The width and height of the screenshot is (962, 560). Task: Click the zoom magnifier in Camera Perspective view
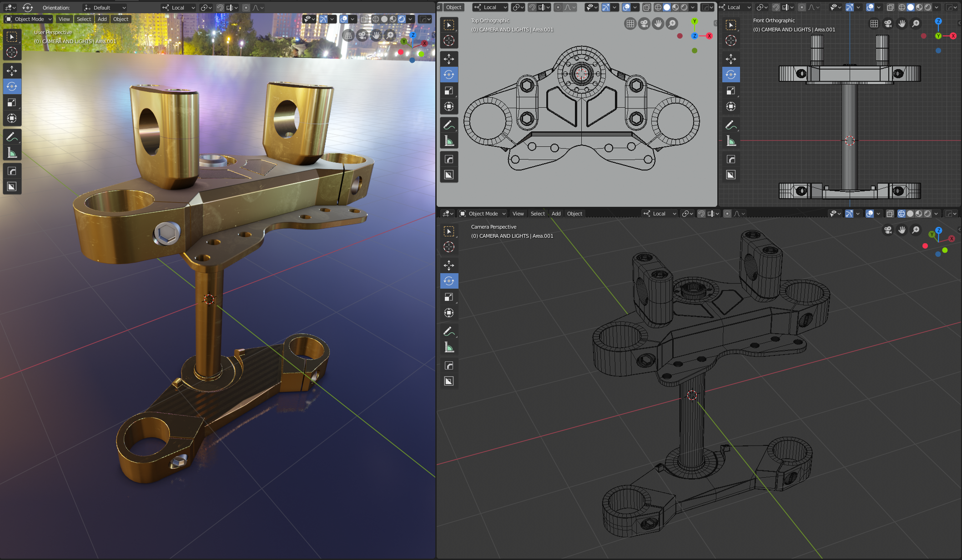[x=916, y=230]
